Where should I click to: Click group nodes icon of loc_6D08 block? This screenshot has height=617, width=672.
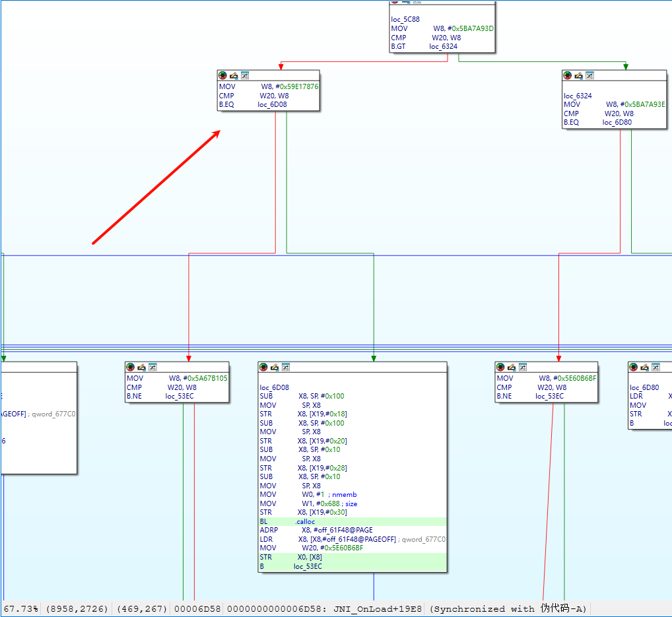(286, 367)
